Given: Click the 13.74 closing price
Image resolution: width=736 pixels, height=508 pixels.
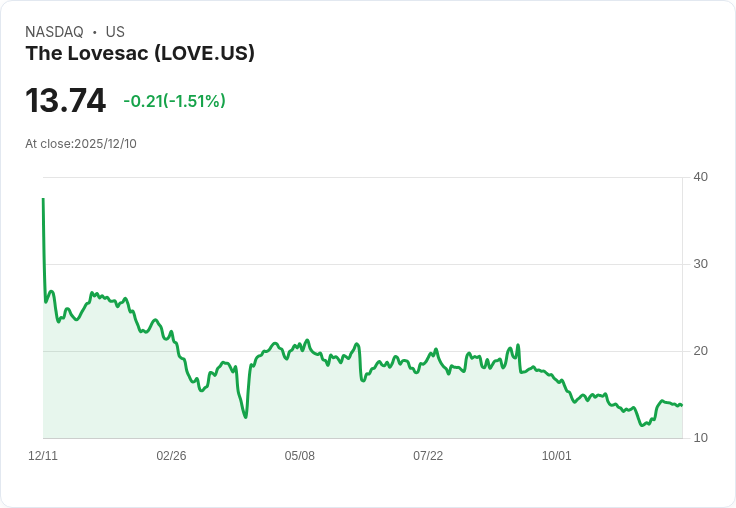Looking at the screenshot, I should point(66,101).
